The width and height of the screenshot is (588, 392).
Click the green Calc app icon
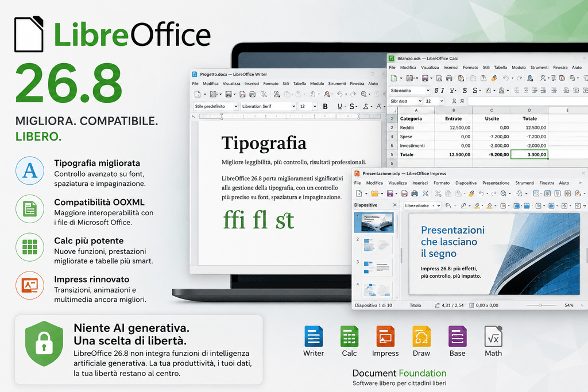tap(349, 336)
